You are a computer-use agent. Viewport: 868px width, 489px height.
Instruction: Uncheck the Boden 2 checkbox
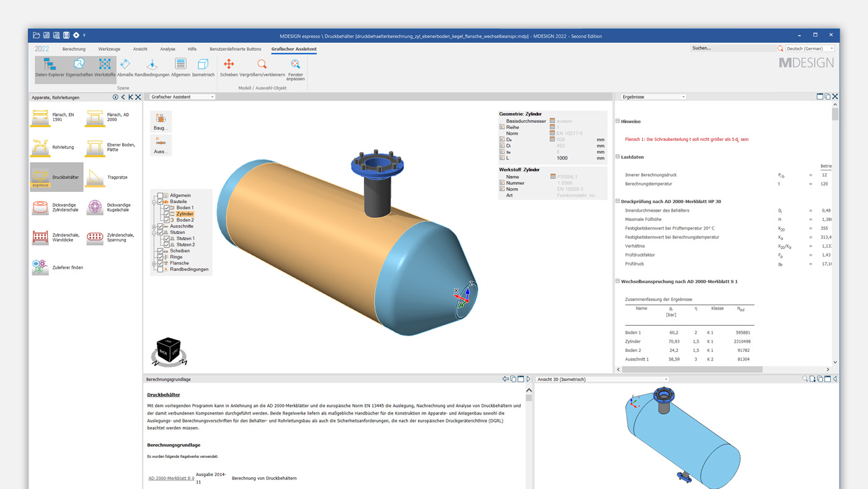166,220
